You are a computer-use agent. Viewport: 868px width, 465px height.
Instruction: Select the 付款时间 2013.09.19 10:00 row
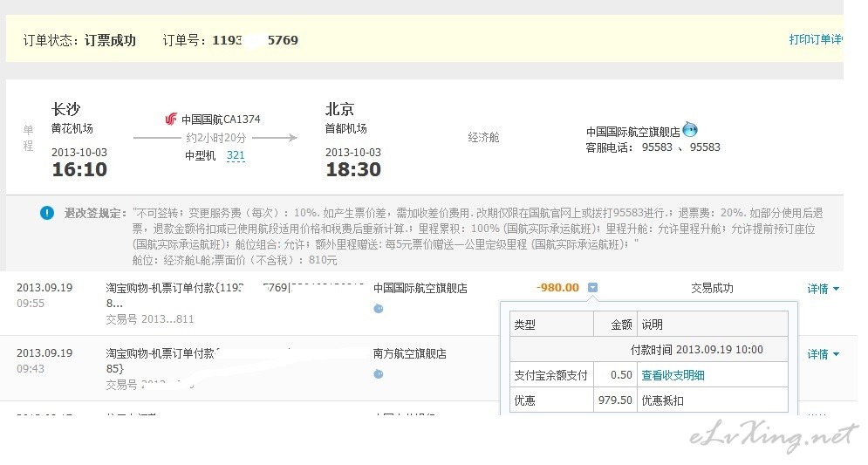(x=649, y=349)
